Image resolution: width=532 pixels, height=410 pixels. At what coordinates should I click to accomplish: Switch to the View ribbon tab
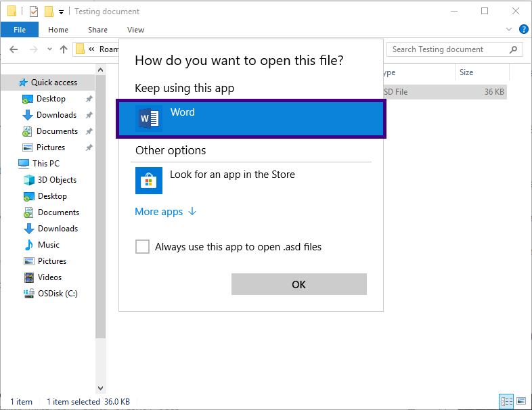click(136, 30)
